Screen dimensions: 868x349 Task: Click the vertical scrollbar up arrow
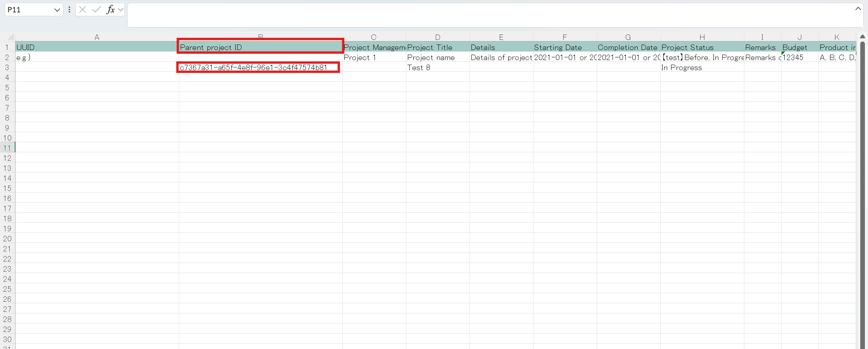(862, 36)
